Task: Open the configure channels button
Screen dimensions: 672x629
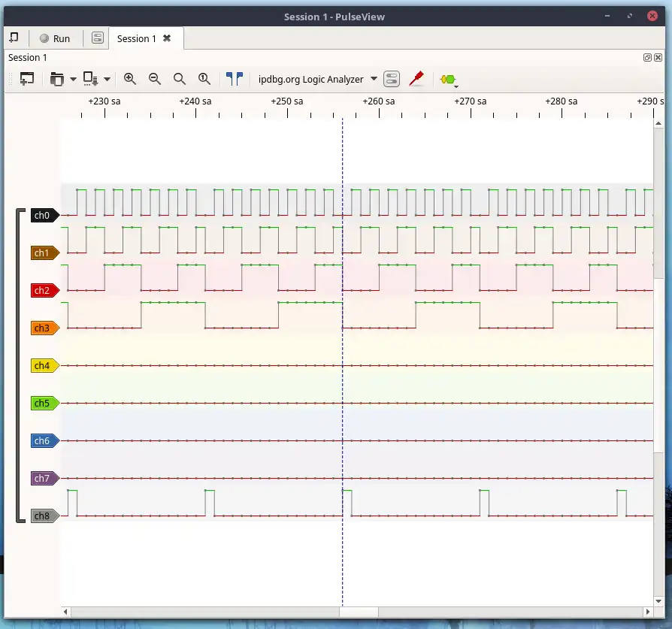Action: [391, 79]
